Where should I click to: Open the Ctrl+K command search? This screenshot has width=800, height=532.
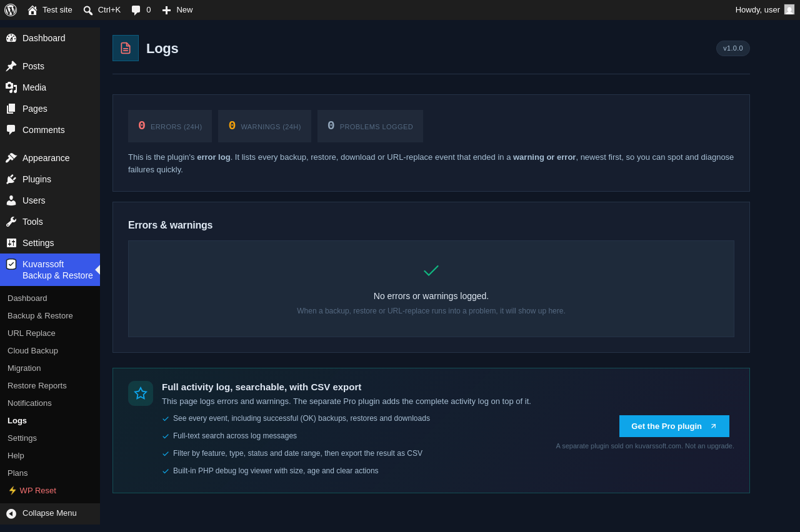click(102, 10)
